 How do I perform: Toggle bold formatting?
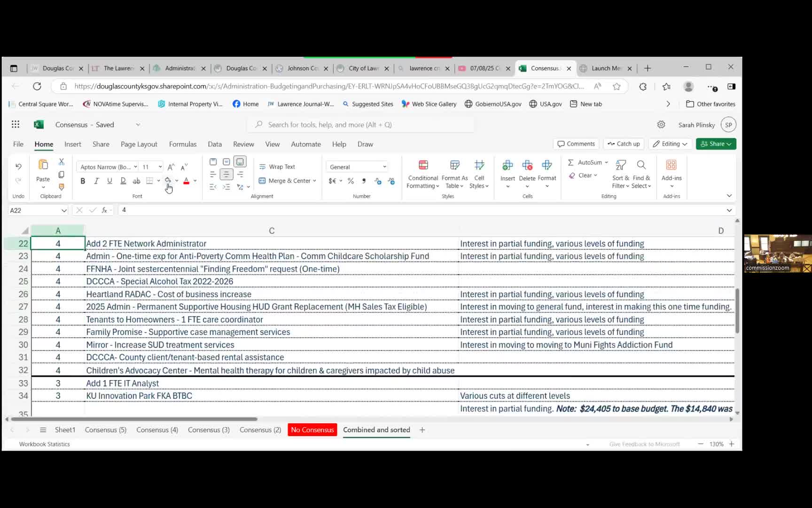click(x=83, y=181)
